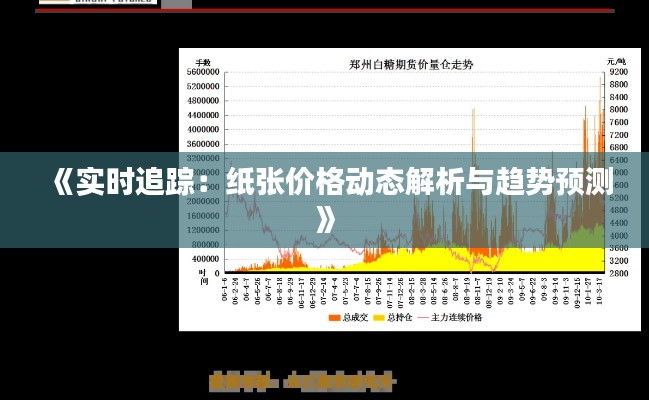649x400 pixels.
Task: Click the yellow 总持仓 legend swatch
Action: click(x=378, y=317)
